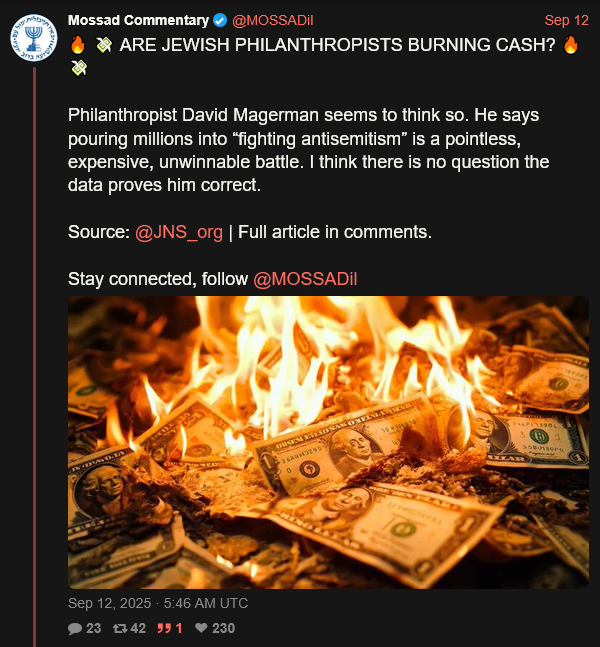Click the red quote marks icon
The height and width of the screenshot is (647, 600).
pos(164,628)
